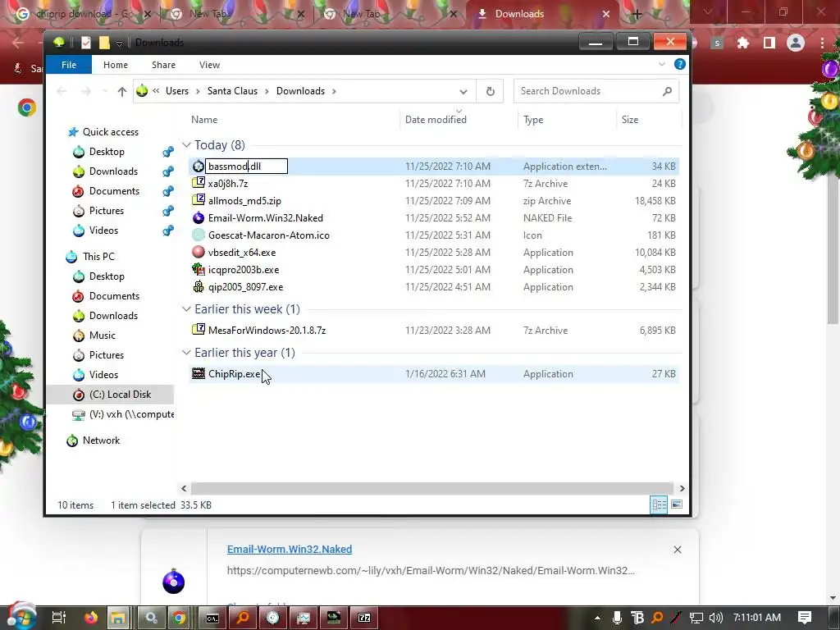
Task: Select vbsedit_x64.exe application icon
Action: pos(199,252)
